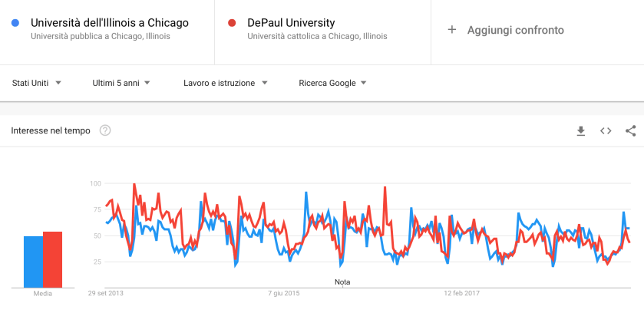The image size is (644, 326).
Task: Open the embed code icon
Action: click(606, 131)
